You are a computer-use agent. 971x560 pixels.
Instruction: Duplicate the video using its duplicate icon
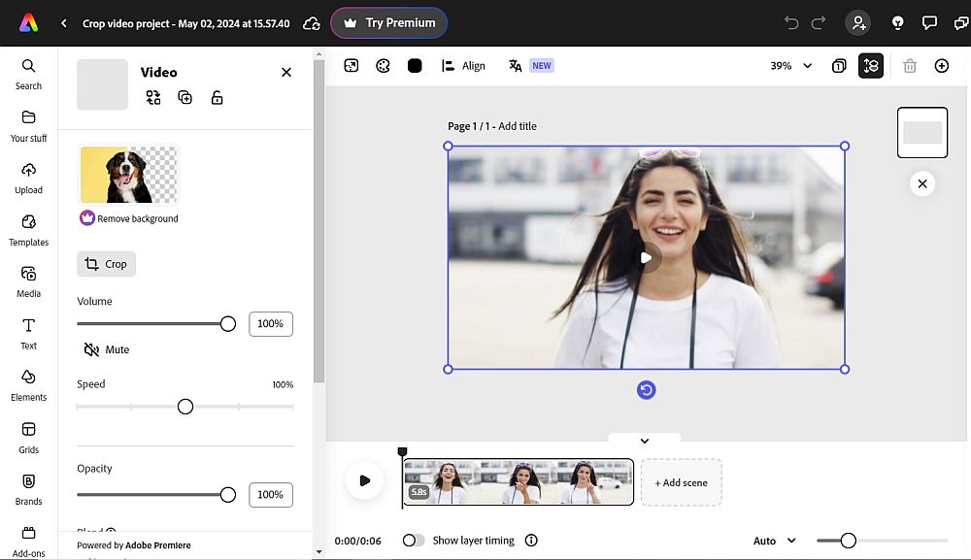pos(184,97)
